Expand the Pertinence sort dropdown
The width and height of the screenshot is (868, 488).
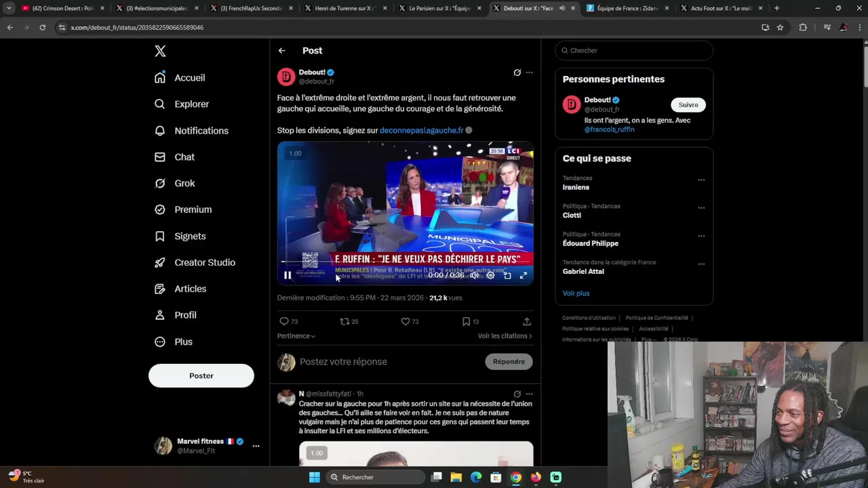[x=296, y=336]
